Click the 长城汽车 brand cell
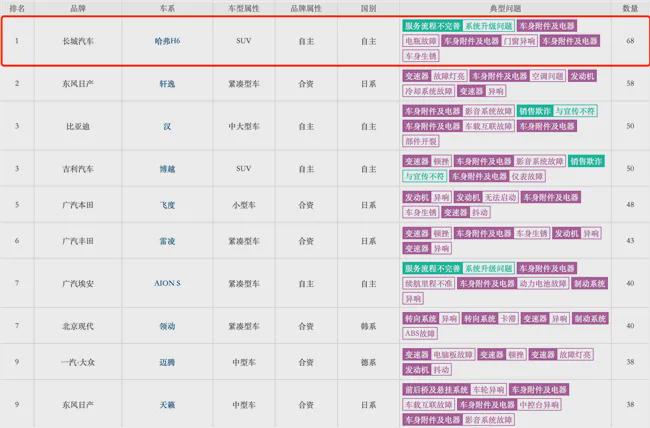Image resolution: width=650 pixels, height=428 pixels. 78,41
